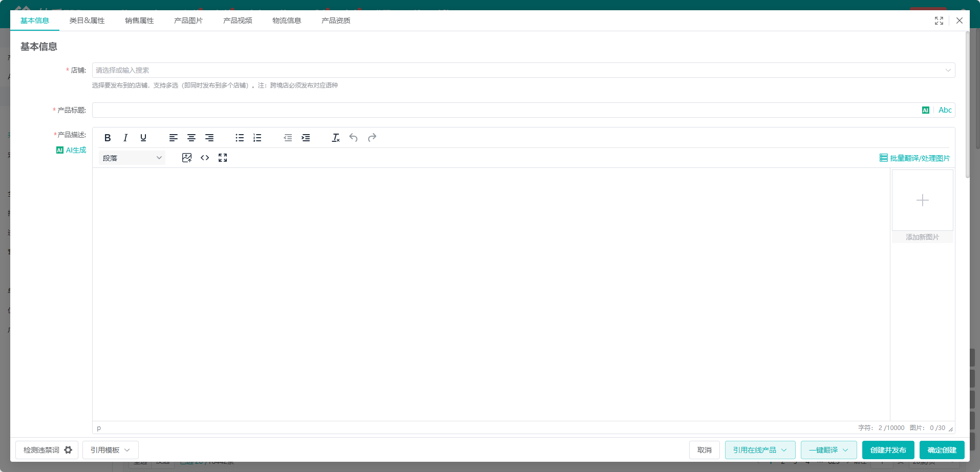The width and height of the screenshot is (980, 472).
Task: Toggle bold formatting in the description editor
Action: (108, 138)
